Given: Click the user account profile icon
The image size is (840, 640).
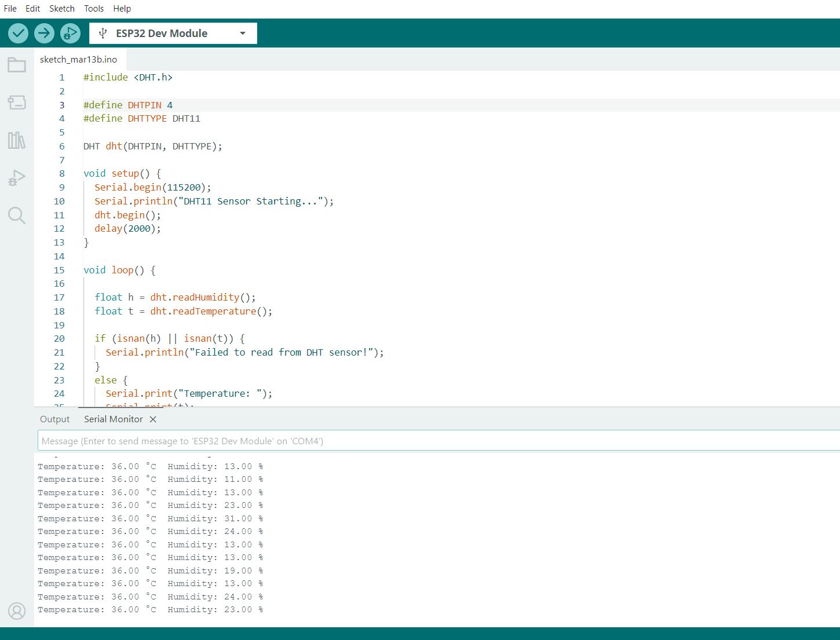Looking at the screenshot, I should [17, 611].
